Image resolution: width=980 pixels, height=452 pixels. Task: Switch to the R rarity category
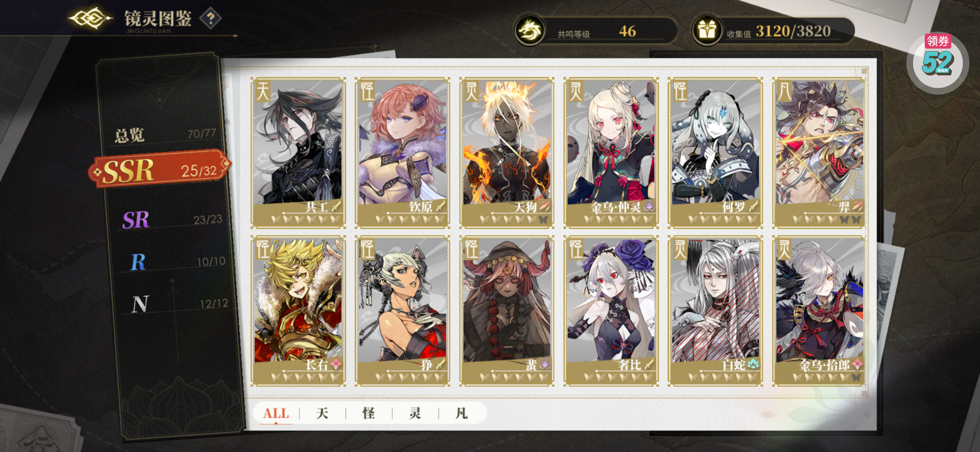[176, 262]
